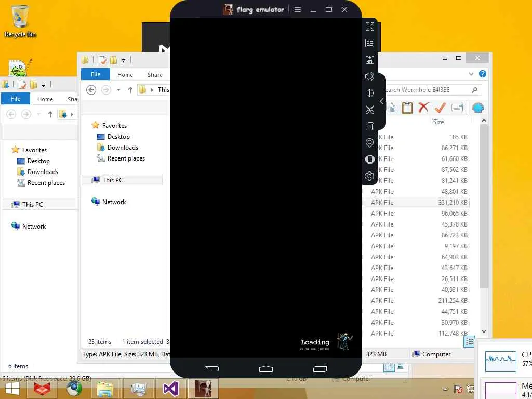Click the magnifier in Search Wormhole box
Screen dimensions: 532x399
(x=475, y=89)
